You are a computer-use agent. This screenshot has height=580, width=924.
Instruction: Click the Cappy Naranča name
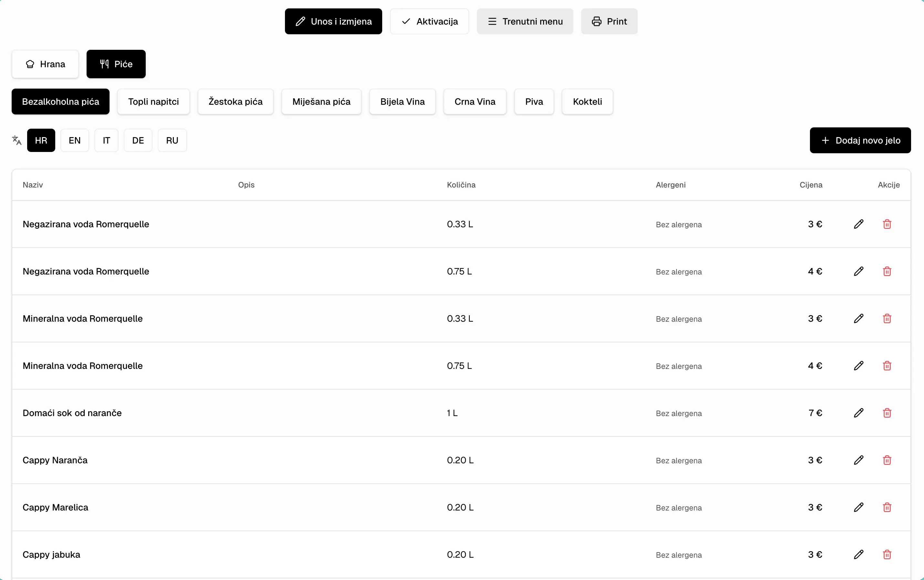pos(55,460)
